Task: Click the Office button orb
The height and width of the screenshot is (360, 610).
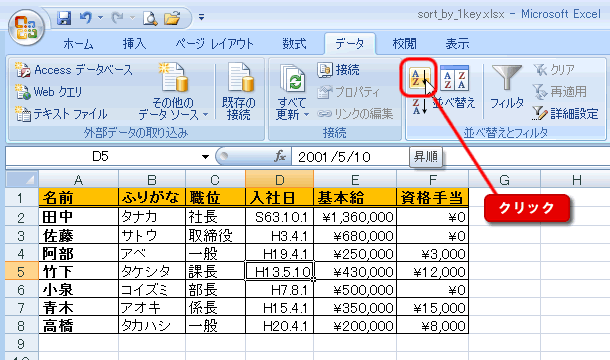Action: point(26,27)
